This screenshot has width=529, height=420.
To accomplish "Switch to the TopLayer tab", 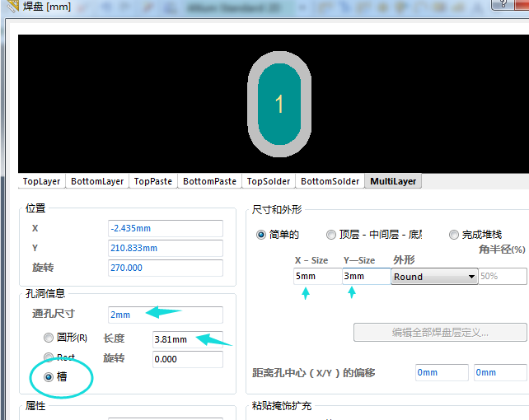I will tap(41, 181).
